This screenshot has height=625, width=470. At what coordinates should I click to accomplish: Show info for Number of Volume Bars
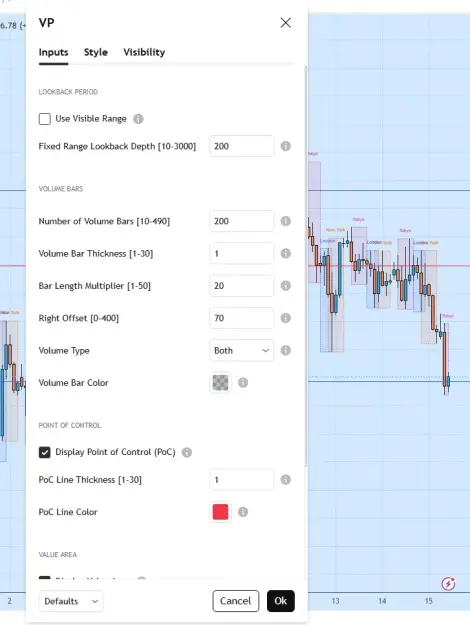[285, 221]
